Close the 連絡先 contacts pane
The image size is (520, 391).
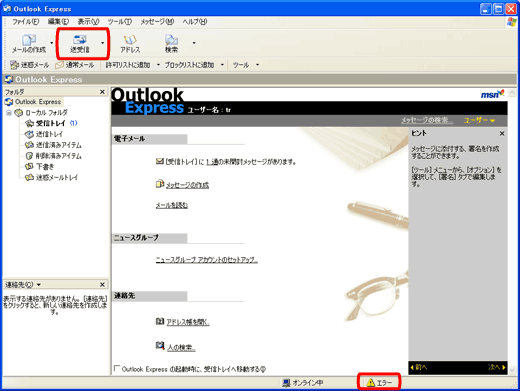tap(102, 285)
